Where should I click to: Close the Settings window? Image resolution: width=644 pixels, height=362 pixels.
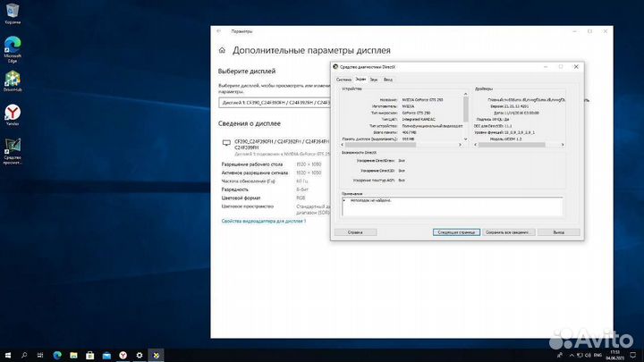point(605,31)
